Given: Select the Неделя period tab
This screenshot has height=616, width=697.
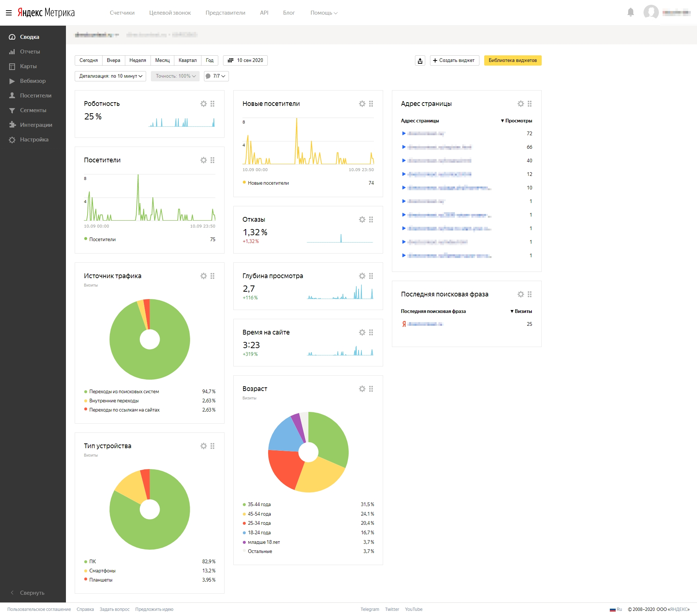Looking at the screenshot, I should pyautogui.click(x=138, y=60).
